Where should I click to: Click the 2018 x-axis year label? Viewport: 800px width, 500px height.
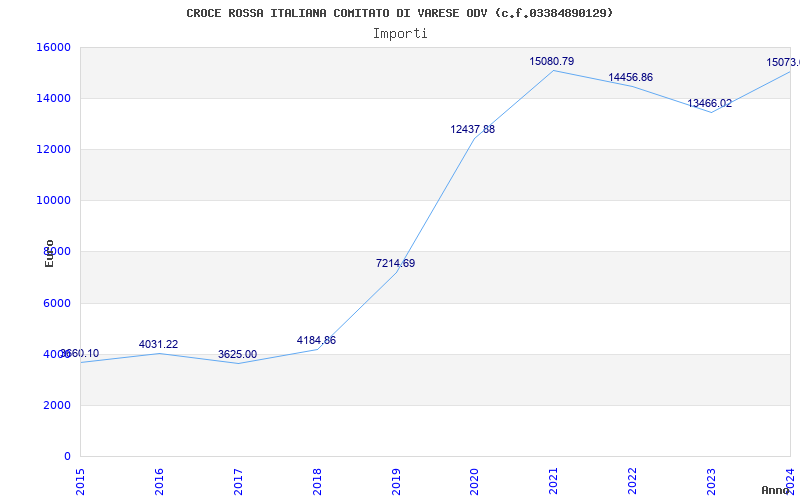point(317,482)
